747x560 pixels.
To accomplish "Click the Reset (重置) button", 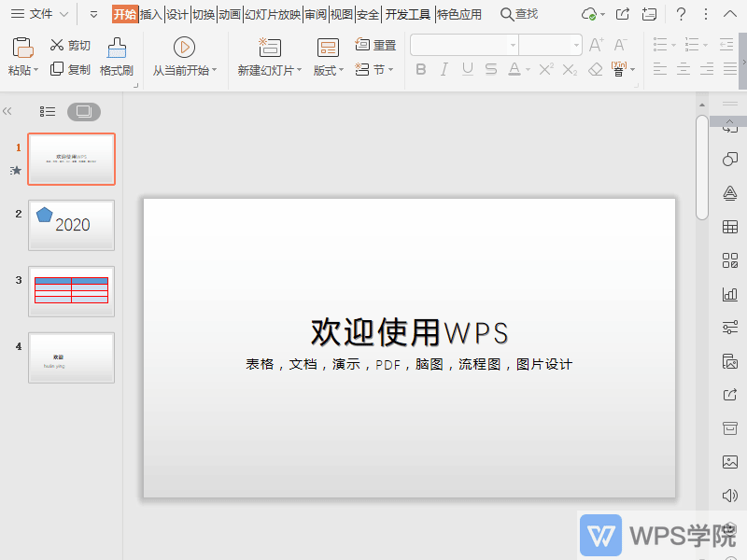I will point(375,43).
